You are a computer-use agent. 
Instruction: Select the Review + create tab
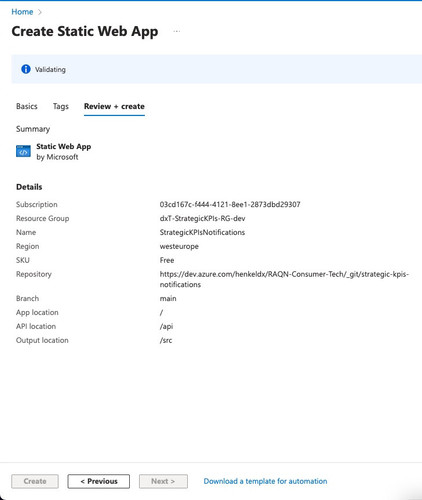[114, 106]
